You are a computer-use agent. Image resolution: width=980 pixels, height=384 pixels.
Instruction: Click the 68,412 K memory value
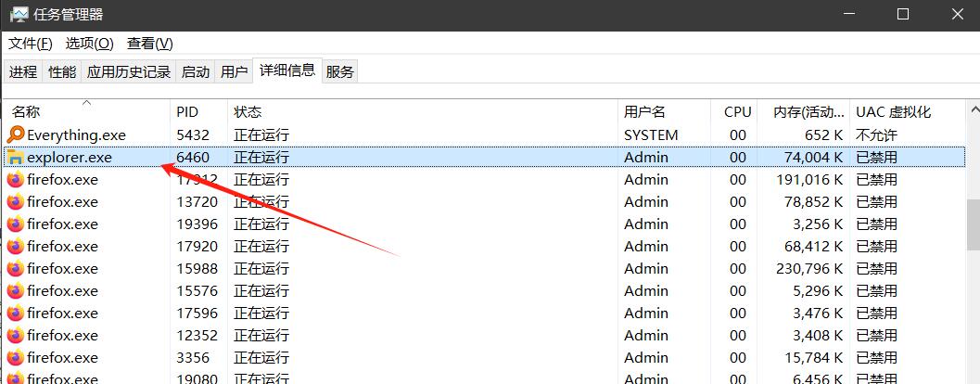pyautogui.click(x=815, y=247)
